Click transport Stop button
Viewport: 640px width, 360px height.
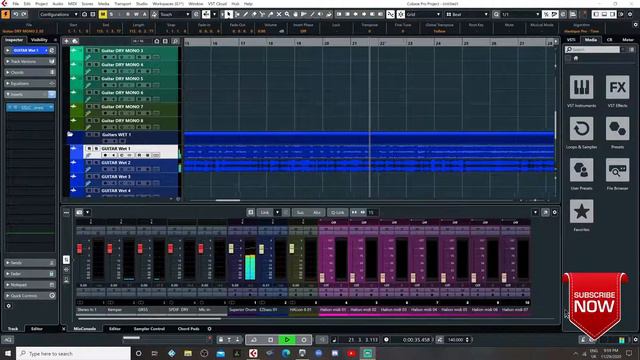pos(270,340)
